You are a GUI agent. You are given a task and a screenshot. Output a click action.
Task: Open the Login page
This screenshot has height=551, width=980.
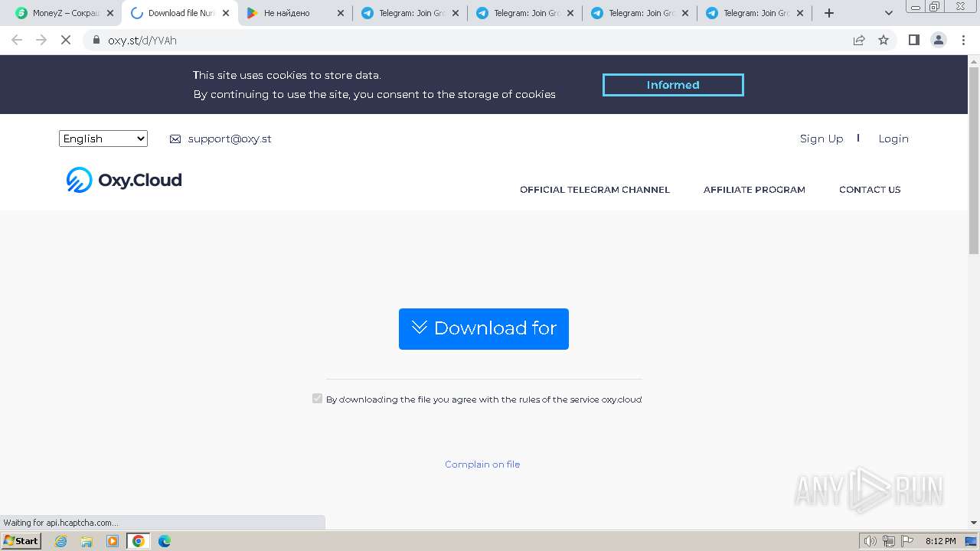click(x=893, y=139)
